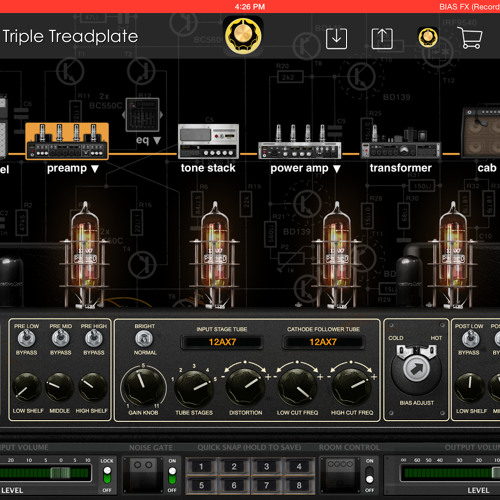Viewport: 500px width, 500px height.
Task: Click the pre Middle knob
Action: [59, 387]
